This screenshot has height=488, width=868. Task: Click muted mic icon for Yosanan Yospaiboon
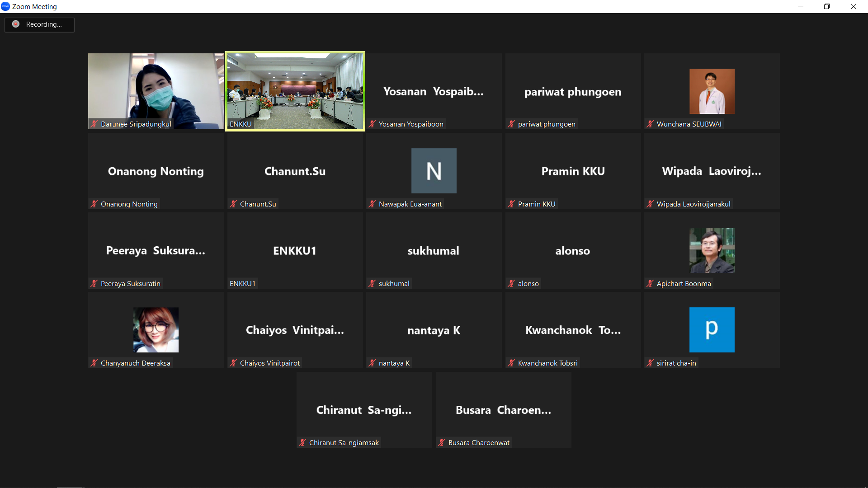click(372, 124)
